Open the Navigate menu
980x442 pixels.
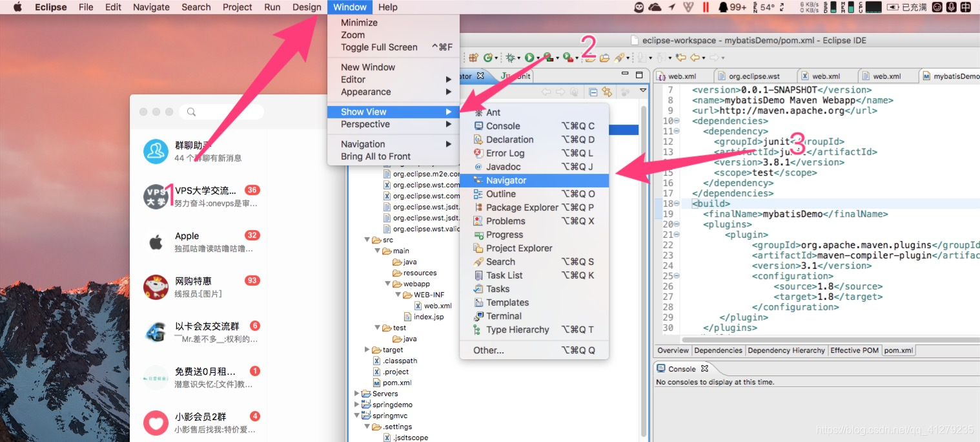pos(151,7)
